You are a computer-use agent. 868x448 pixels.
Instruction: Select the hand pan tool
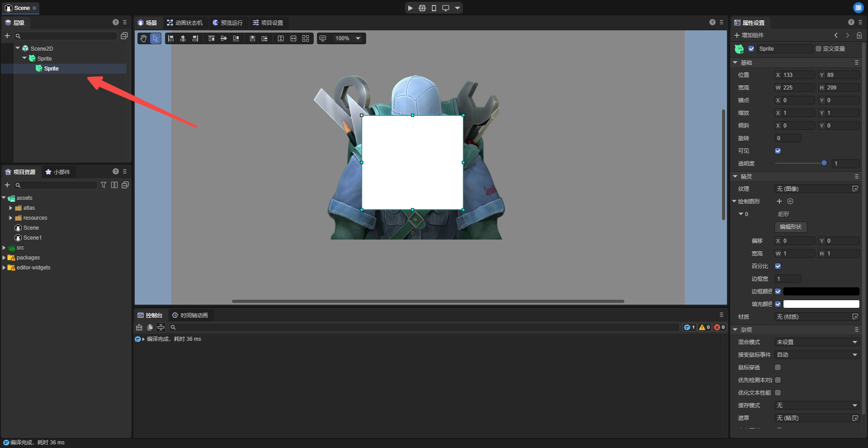point(143,38)
